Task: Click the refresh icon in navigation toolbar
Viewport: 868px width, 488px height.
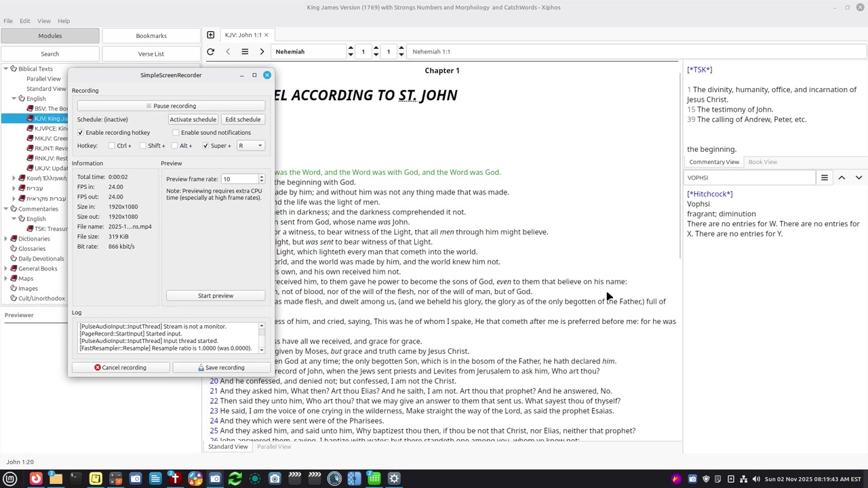Action: tap(210, 52)
